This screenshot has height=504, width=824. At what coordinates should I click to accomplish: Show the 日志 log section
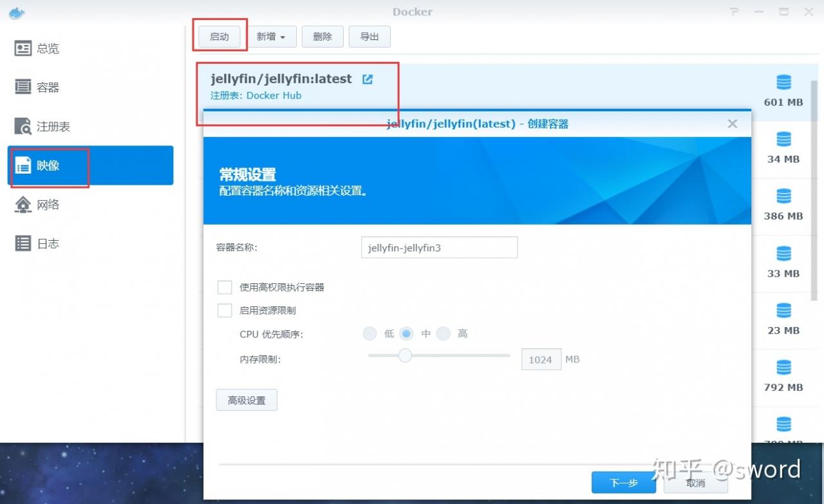pos(90,243)
